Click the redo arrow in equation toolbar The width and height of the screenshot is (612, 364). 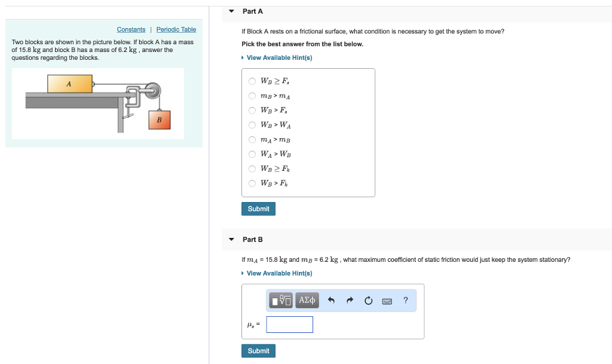coord(348,300)
